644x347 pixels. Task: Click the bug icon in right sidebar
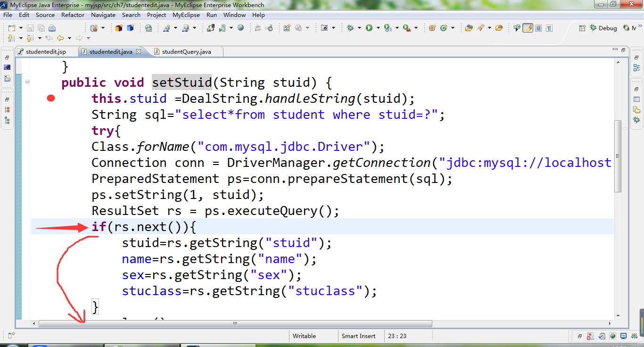pyautogui.click(x=637, y=120)
